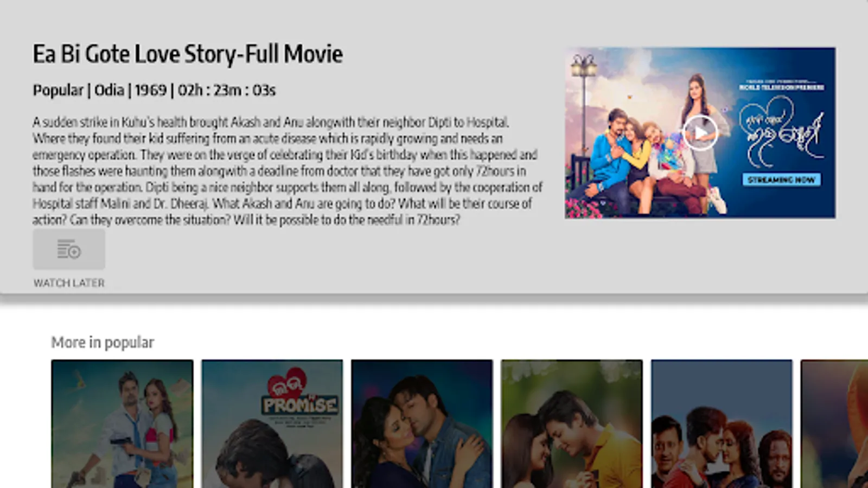Image resolution: width=868 pixels, height=488 pixels.
Task: Click the More in popular heading
Action: point(103,343)
